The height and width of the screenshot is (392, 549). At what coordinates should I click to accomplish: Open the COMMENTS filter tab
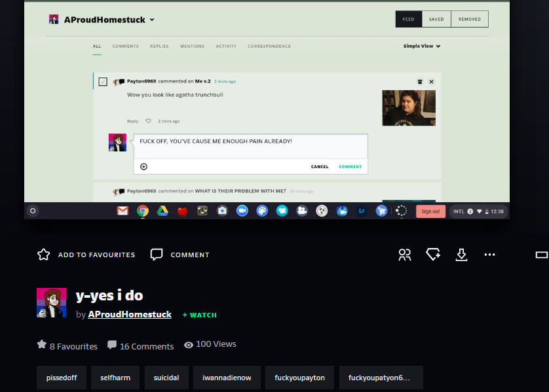coord(125,46)
